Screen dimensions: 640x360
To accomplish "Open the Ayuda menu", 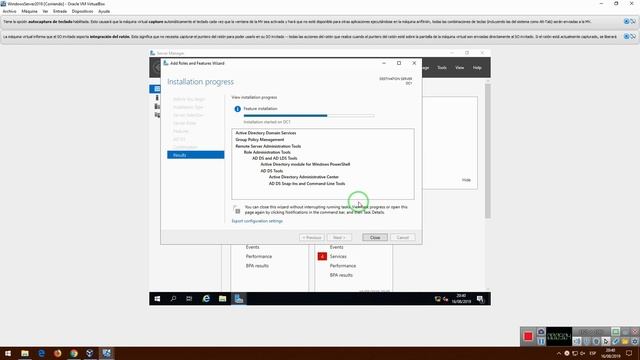I will click(104, 11).
